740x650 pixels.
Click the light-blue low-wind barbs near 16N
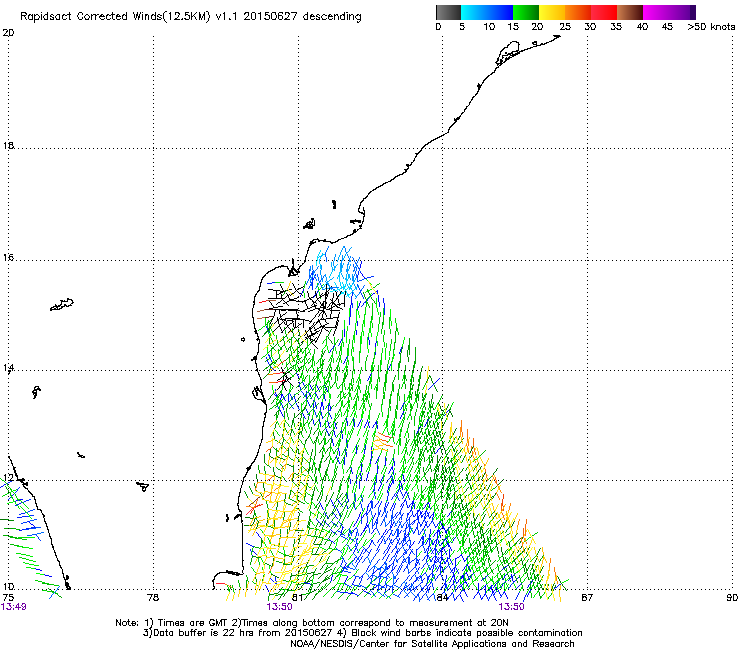[x=337, y=269]
